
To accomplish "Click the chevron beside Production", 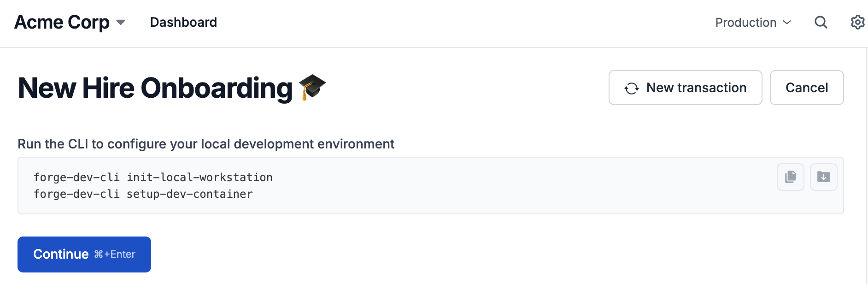I will pyautogui.click(x=786, y=23).
